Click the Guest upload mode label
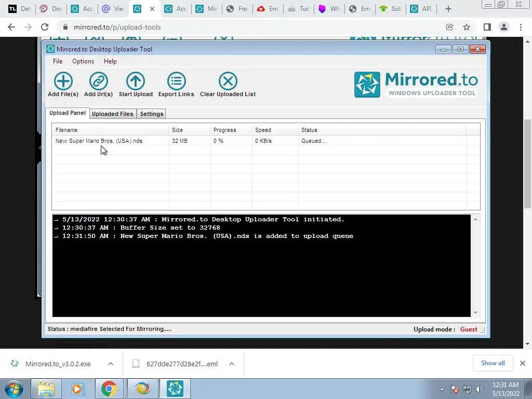 point(469,329)
